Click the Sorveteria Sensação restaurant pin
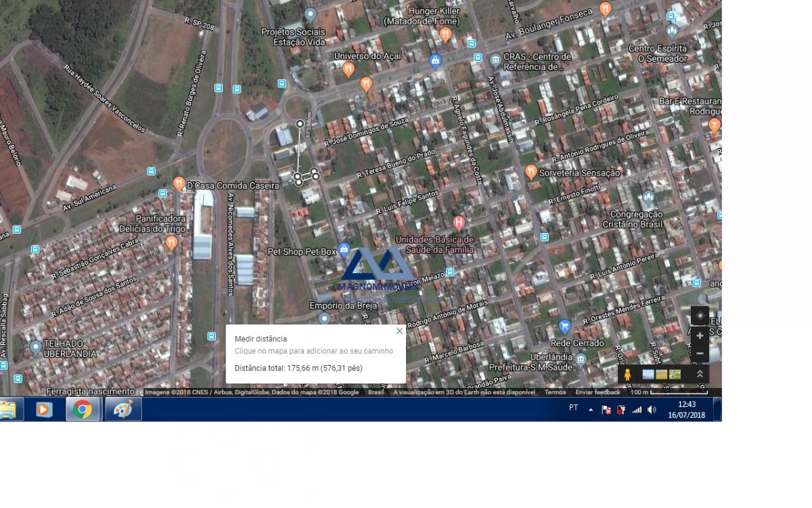The height and width of the screenshot is (508, 812). pos(531,171)
